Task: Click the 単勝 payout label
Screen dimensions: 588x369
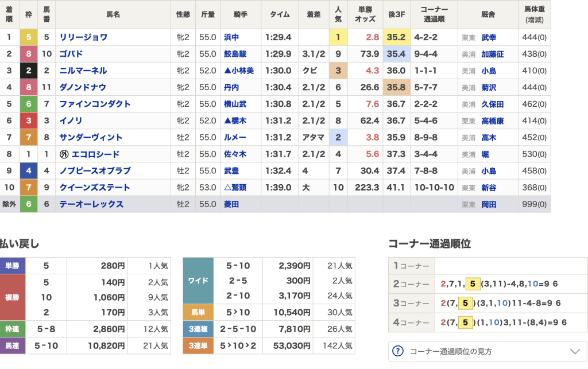Action: coord(13,266)
